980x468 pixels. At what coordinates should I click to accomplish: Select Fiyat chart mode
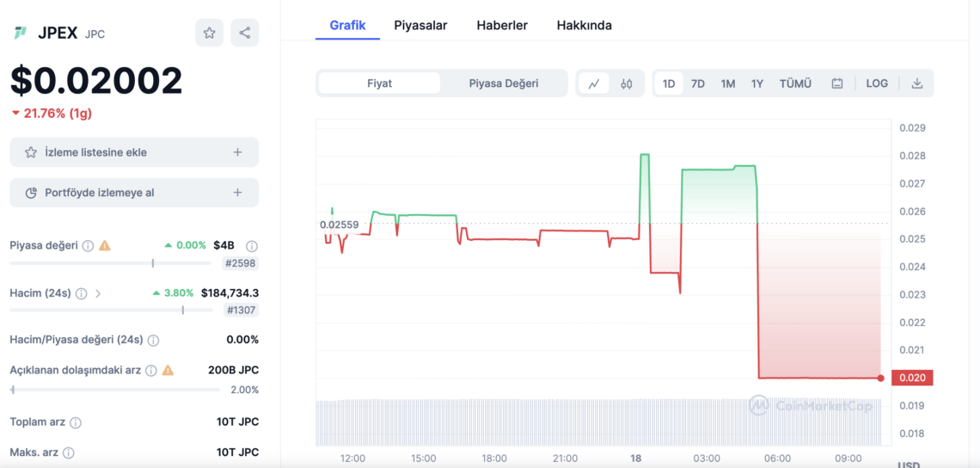pos(379,83)
